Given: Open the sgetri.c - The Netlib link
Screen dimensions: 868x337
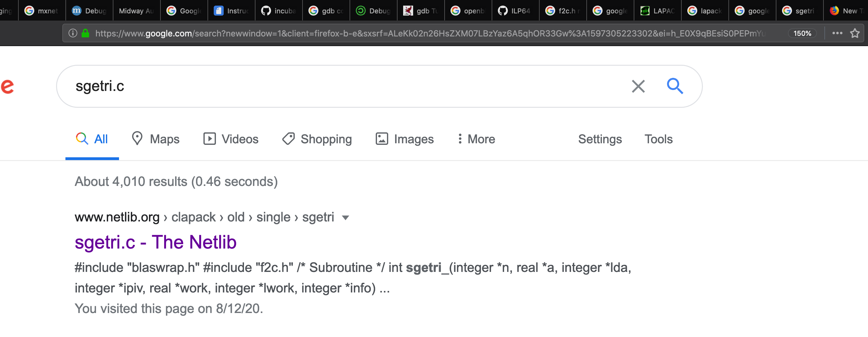Looking at the screenshot, I should click(x=155, y=242).
